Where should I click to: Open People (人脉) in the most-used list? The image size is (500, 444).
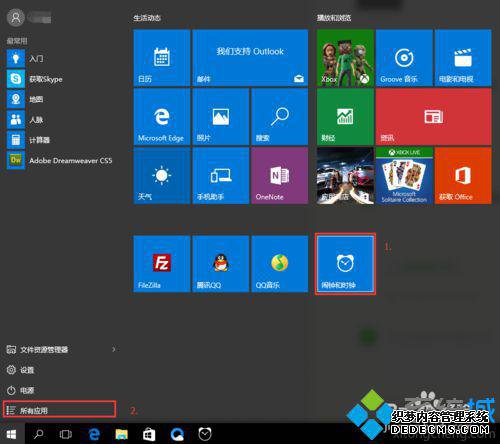click(60, 120)
